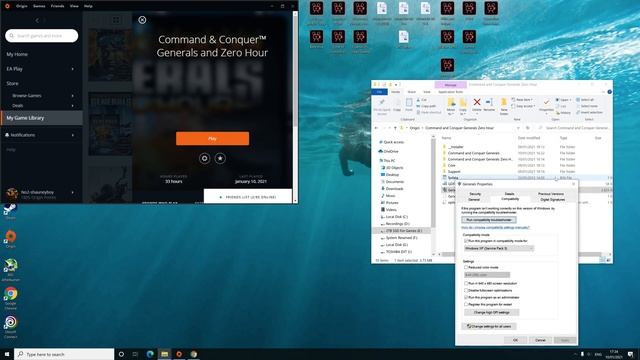
Task: Open Friends List bar in Origin
Action: [x=248, y=197]
